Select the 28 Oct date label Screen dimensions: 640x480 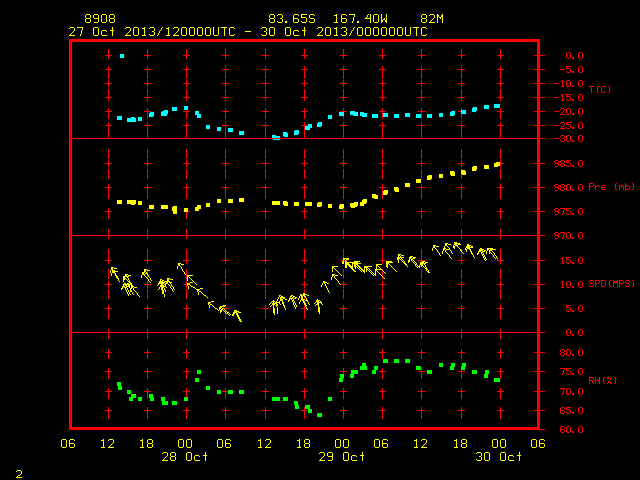[184, 456]
